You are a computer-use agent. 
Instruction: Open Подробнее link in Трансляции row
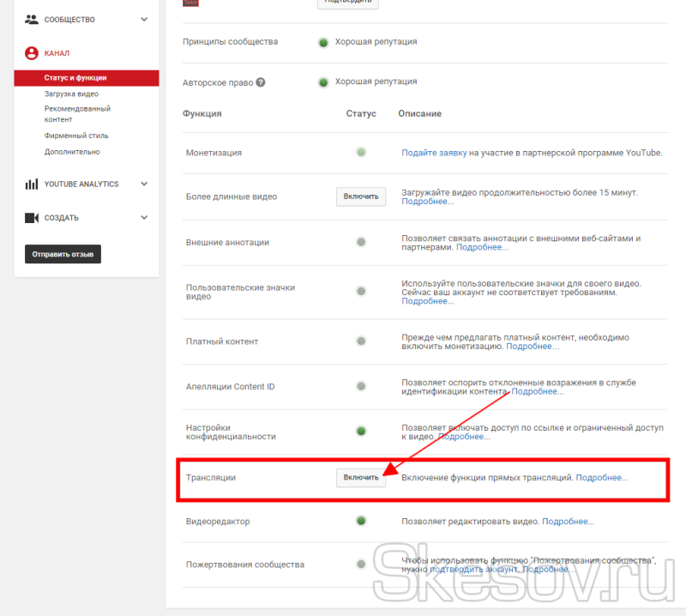click(601, 478)
